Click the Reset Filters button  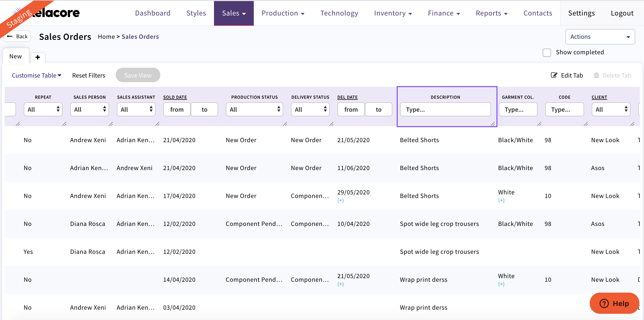coord(89,75)
